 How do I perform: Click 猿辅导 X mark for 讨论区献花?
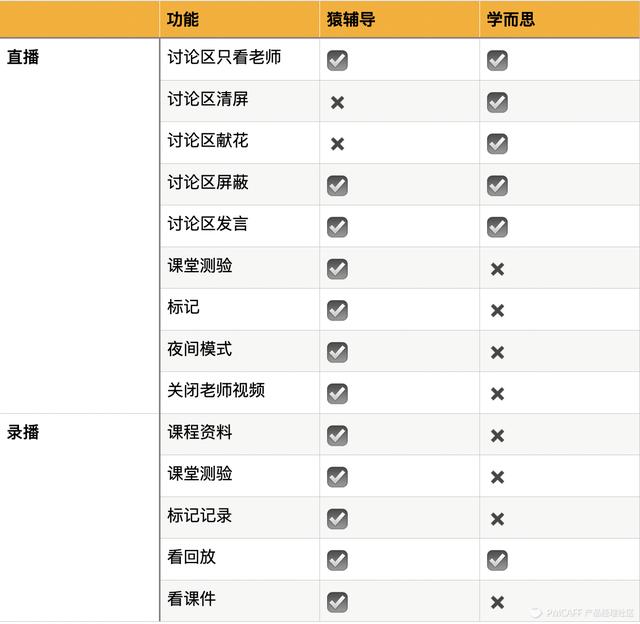(x=337, y=144)
